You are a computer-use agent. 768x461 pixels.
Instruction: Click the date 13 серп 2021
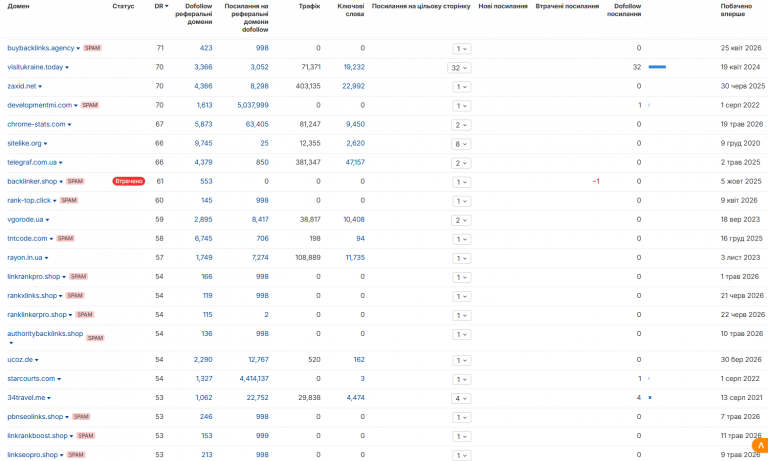tap(741, 398)
